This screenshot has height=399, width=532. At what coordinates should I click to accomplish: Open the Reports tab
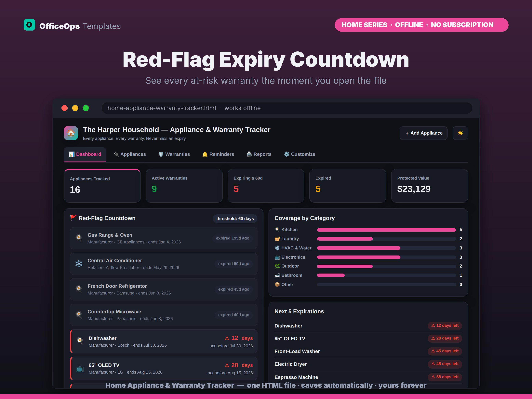[x=259, y=154]
